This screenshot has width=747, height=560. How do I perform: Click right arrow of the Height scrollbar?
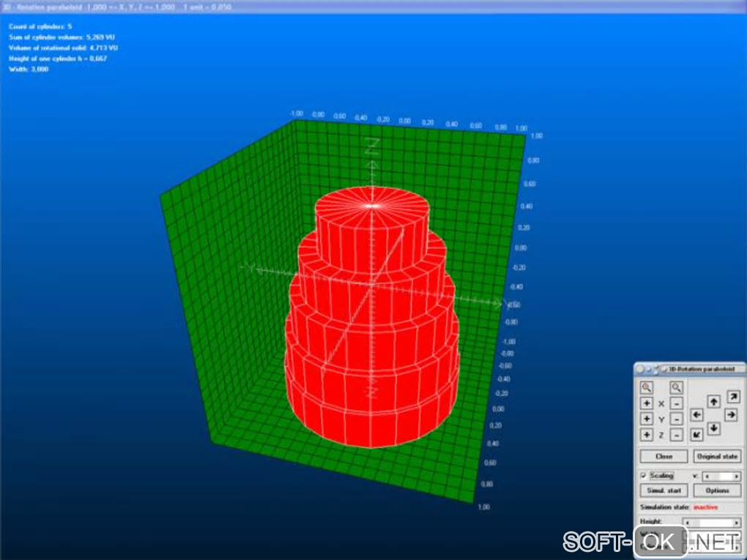pos(737,523)
